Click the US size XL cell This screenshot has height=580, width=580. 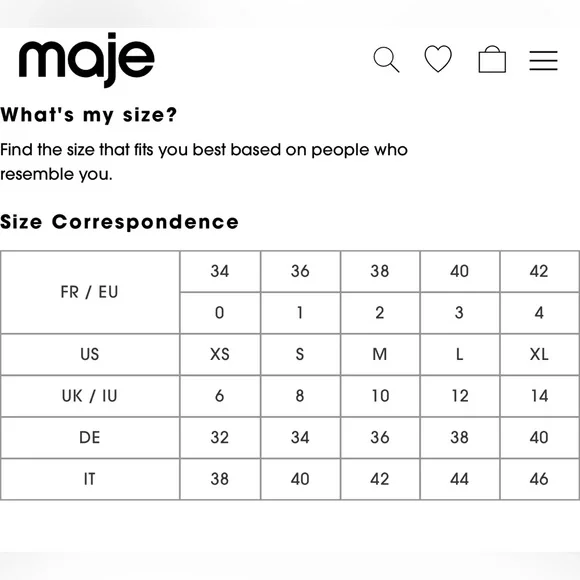coord(539,354)
